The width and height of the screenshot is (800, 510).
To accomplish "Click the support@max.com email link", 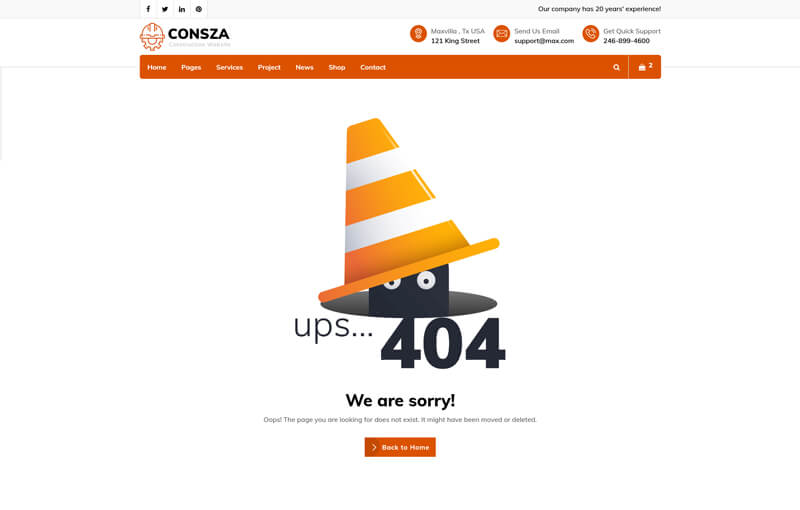I will (544, 41).
